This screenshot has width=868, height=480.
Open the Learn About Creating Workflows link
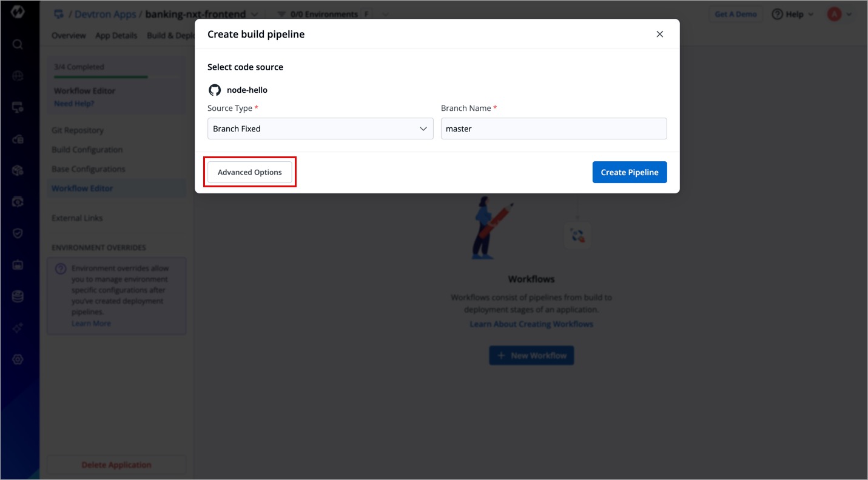tap(531, 324)
